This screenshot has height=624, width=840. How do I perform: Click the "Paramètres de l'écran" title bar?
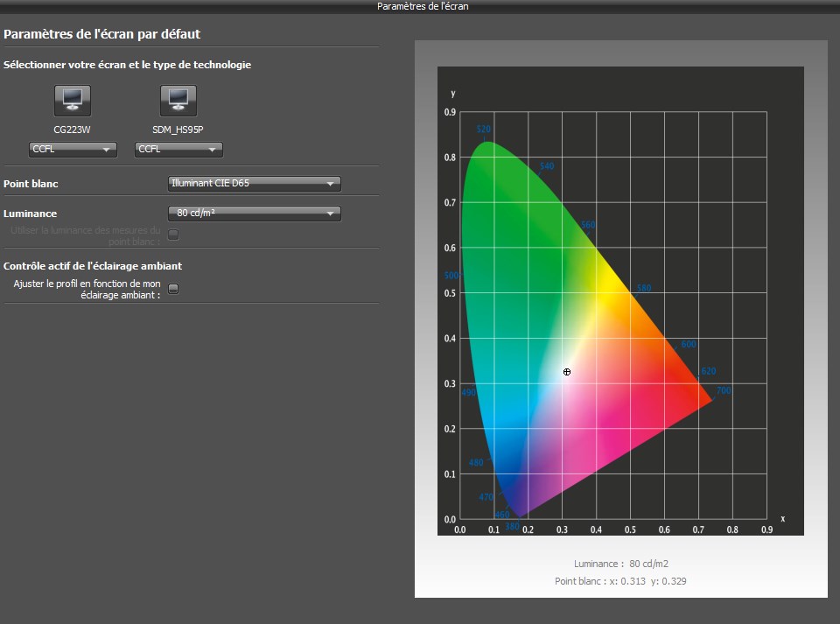coord(423,6)
